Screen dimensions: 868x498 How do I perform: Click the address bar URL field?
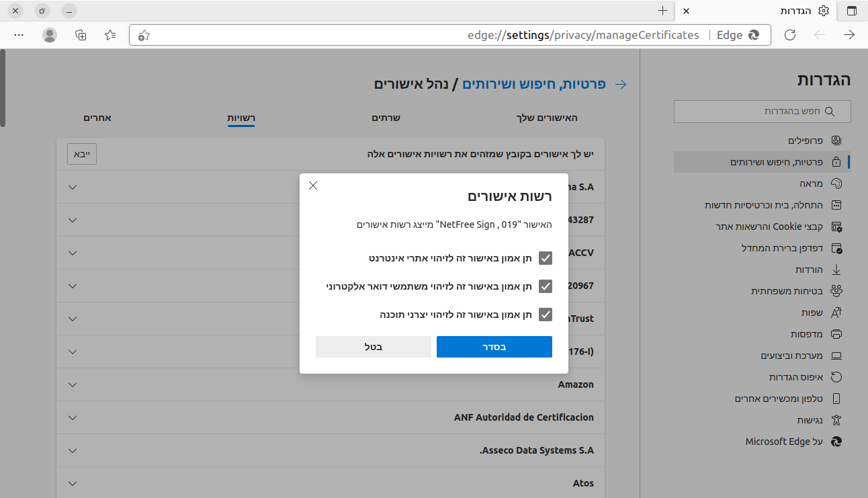click(x=449, y=35)
